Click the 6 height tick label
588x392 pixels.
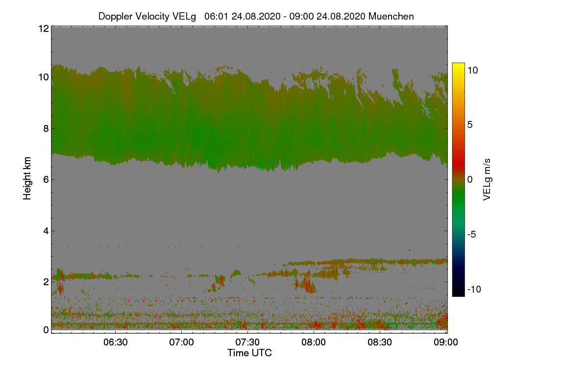[46, 179]
